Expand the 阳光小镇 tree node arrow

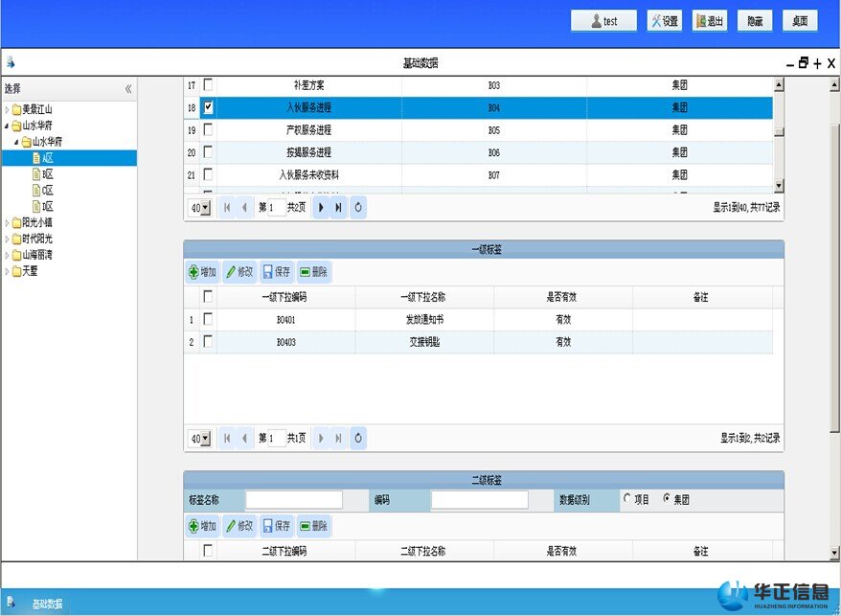7,222
